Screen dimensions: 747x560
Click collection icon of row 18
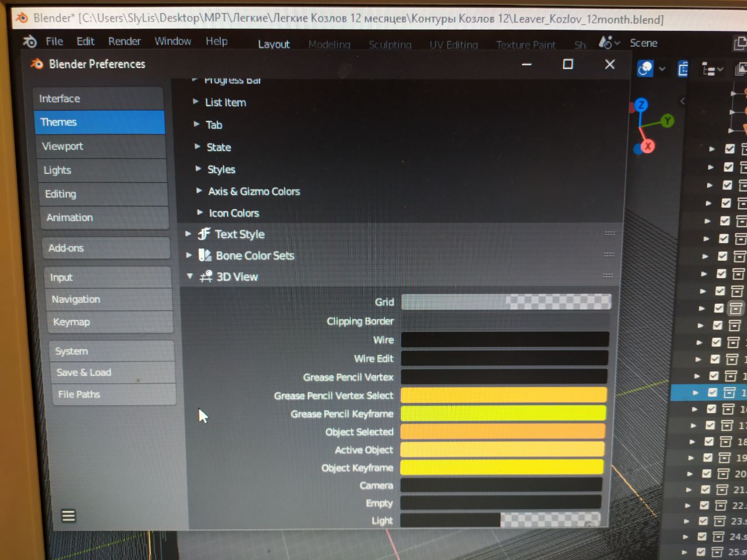click(725, 442)
